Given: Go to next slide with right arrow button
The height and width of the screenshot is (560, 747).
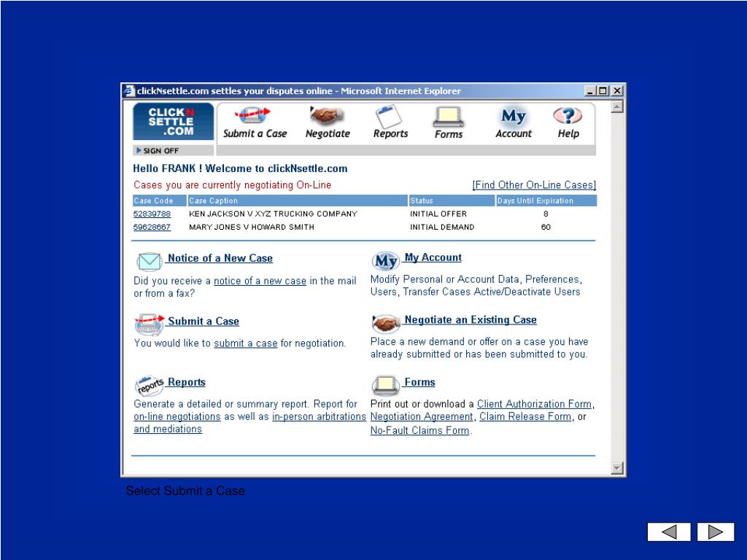Looking at the screenshot, I should [x=716, y=532].
